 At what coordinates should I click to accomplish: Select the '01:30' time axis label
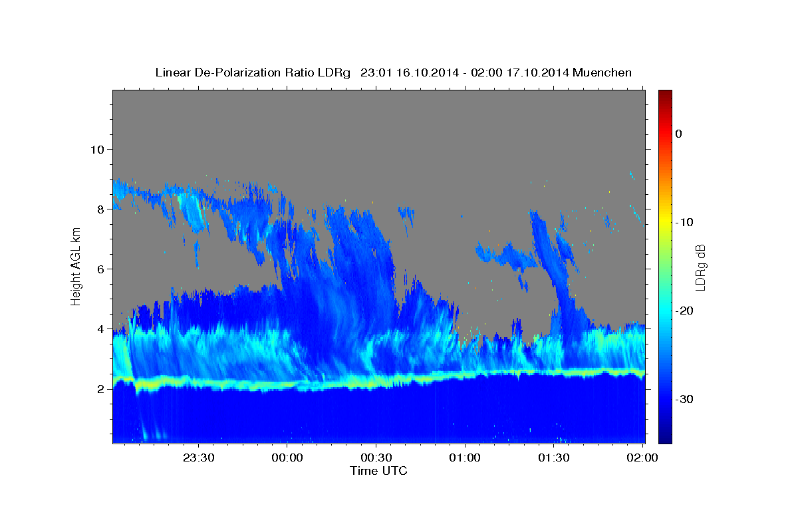(x=553, y=458)
